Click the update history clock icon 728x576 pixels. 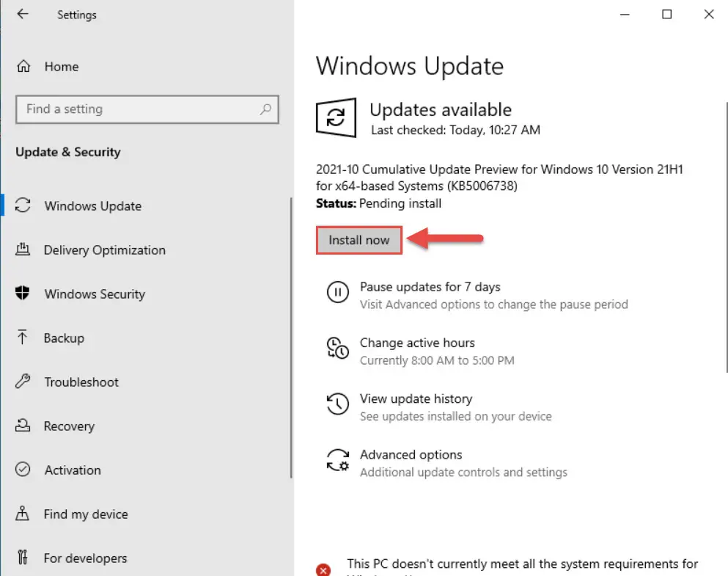click(337, 404)
